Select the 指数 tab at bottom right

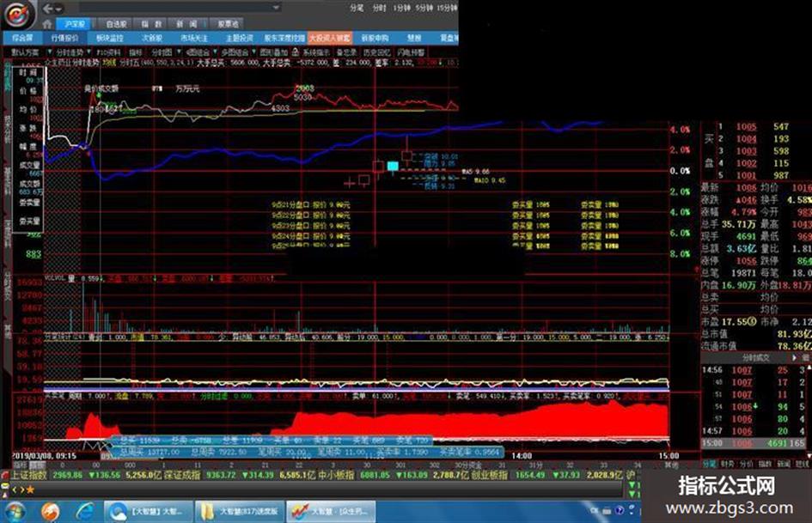765,465
